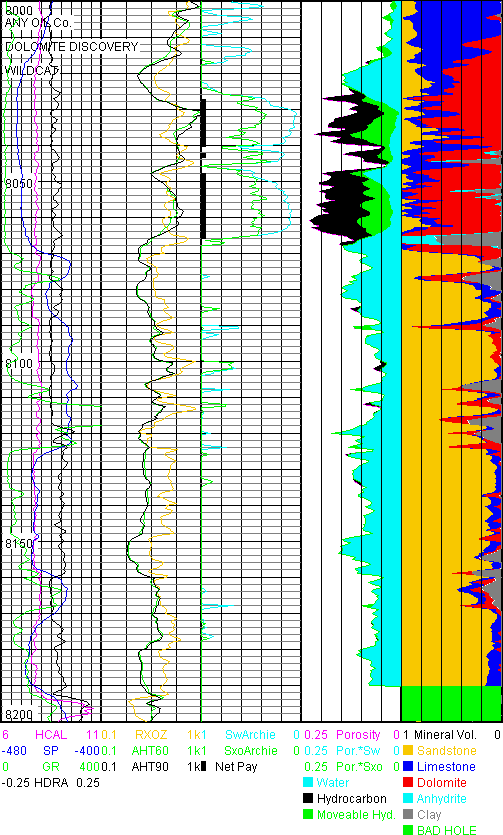Click the Anhydrite cyan legend swatch
The width and height of the screenshot is (503, 835).
tap(408, 799)
